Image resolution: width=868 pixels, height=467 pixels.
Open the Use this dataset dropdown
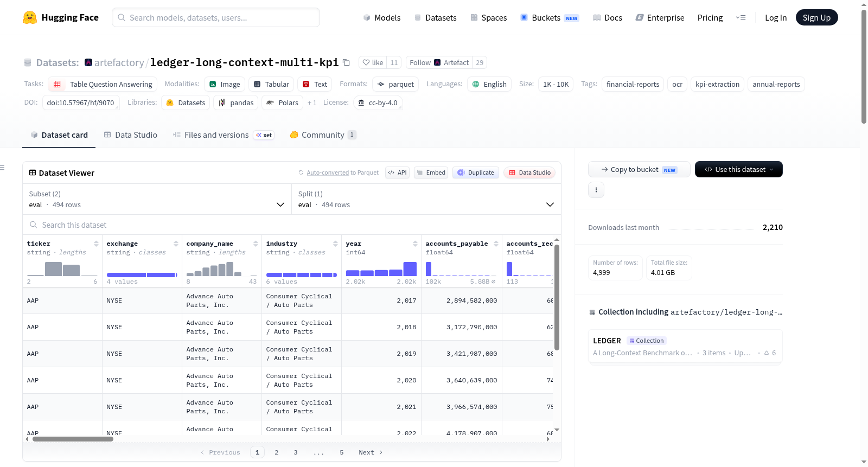click(738, 169)
